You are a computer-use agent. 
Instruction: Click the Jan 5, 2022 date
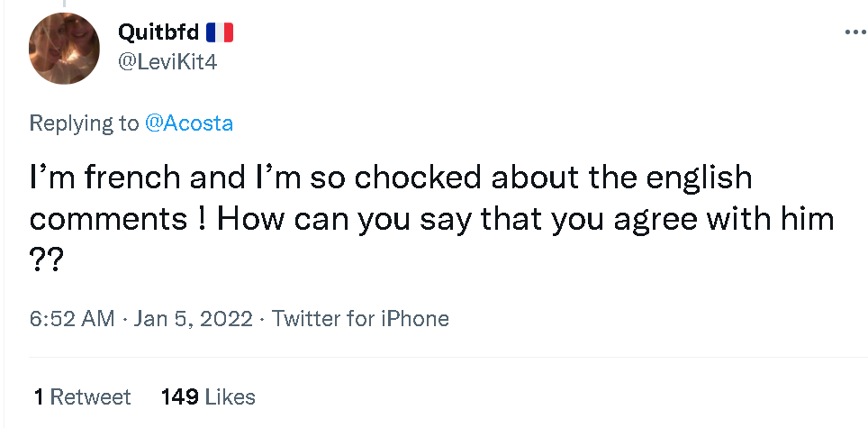pos(191,318)
